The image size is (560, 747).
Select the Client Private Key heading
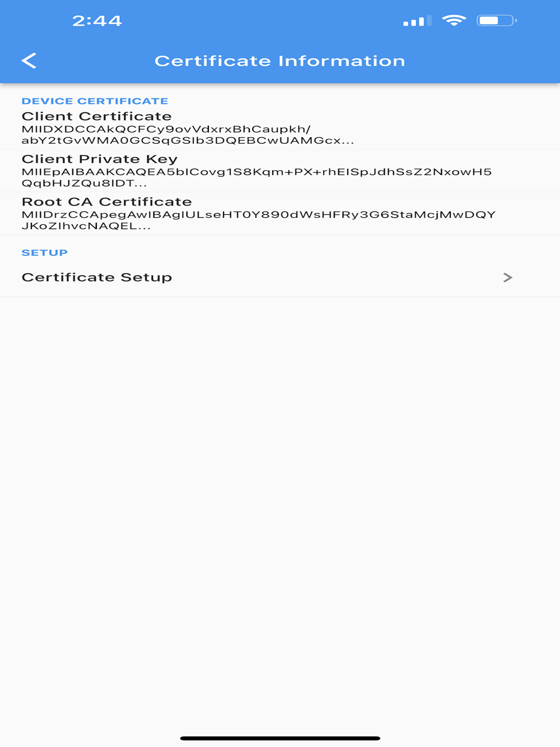tap(100, 159)
